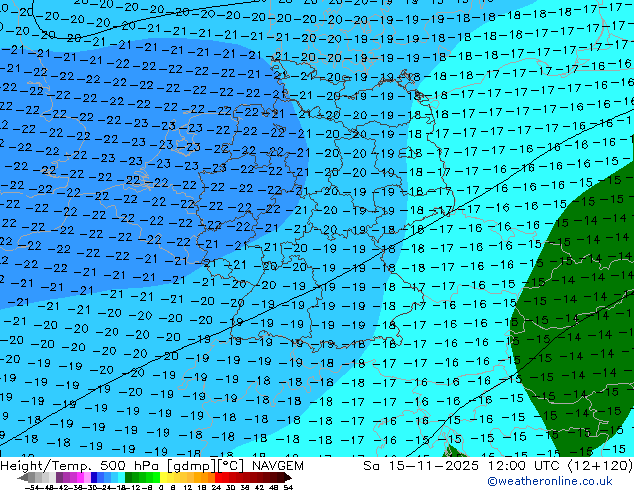The height and width of the screenshot is (490, 634).
Task: Click the -54 label under the color scale
Action: click(x=32, y=487)
